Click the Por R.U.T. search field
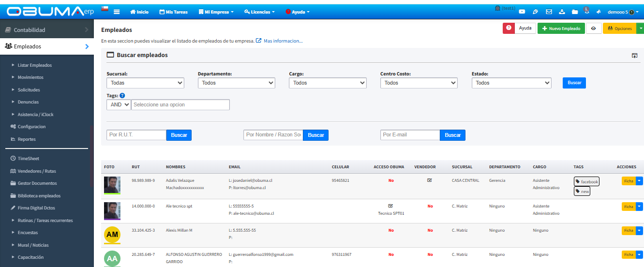This screenshot has height=267, width=644. (136, 135)
